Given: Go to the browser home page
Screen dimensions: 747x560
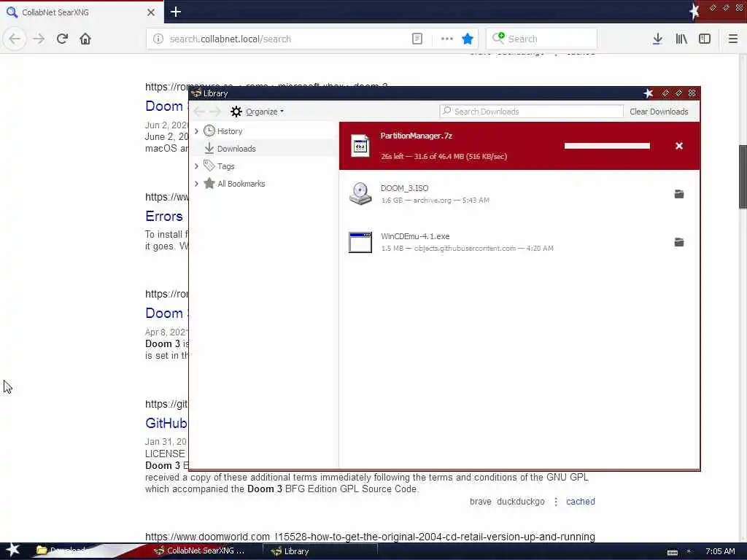Looking at the screenshot, I should click(85, 39).
